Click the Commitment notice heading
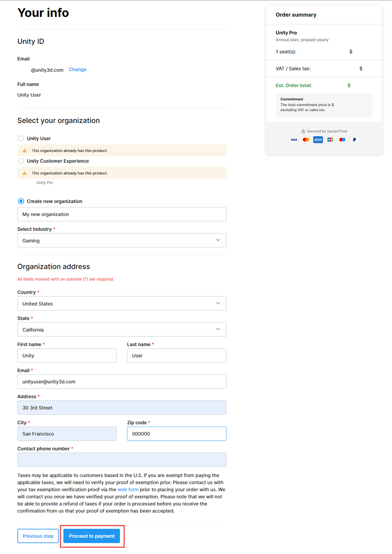392x554 pixels. pos(292,99)
